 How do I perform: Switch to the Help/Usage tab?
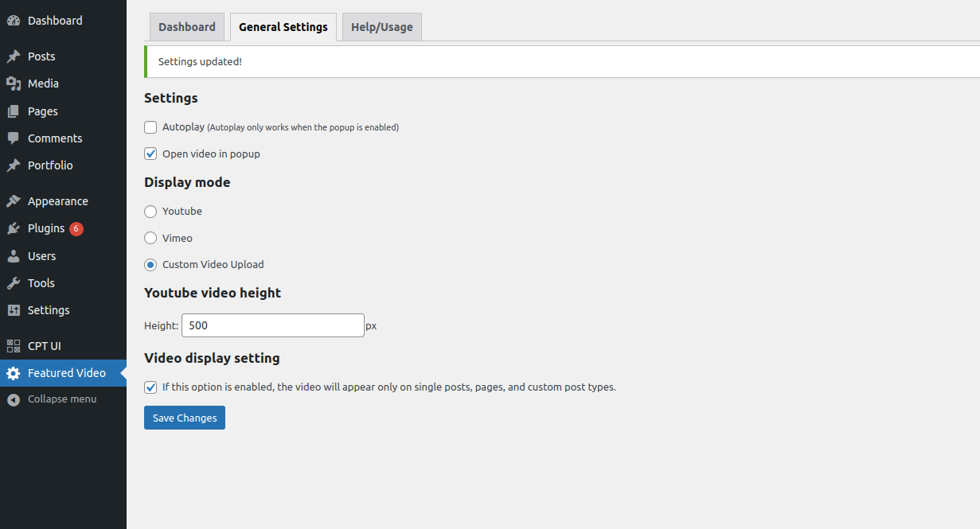[381, 27]
